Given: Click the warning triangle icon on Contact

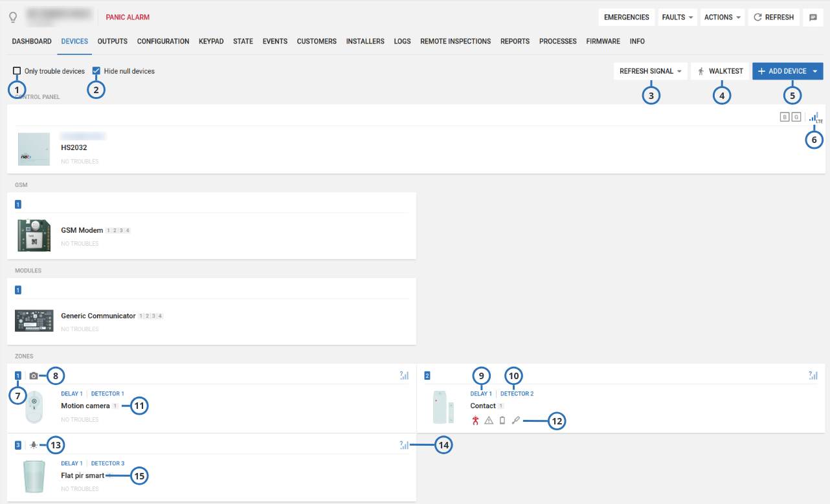Looking at the screenshot, I should pyautogui.click(x=489, y=421).
